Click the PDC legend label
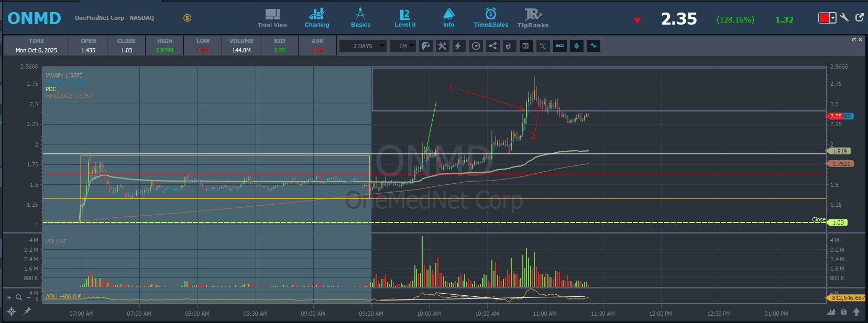Viewport: 868px width, 323px height. (x=51, y=89)
